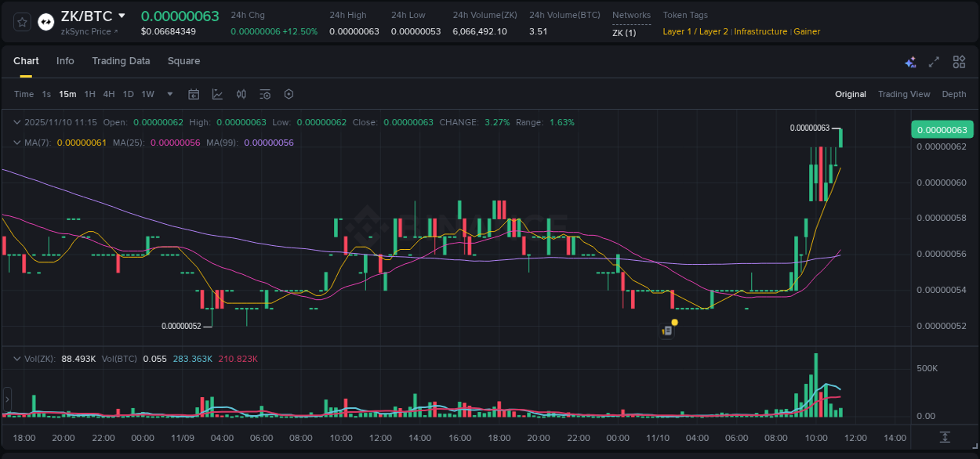Select the line chart style icon
This screenshot has width=980, height=459.
coord(217,94)
